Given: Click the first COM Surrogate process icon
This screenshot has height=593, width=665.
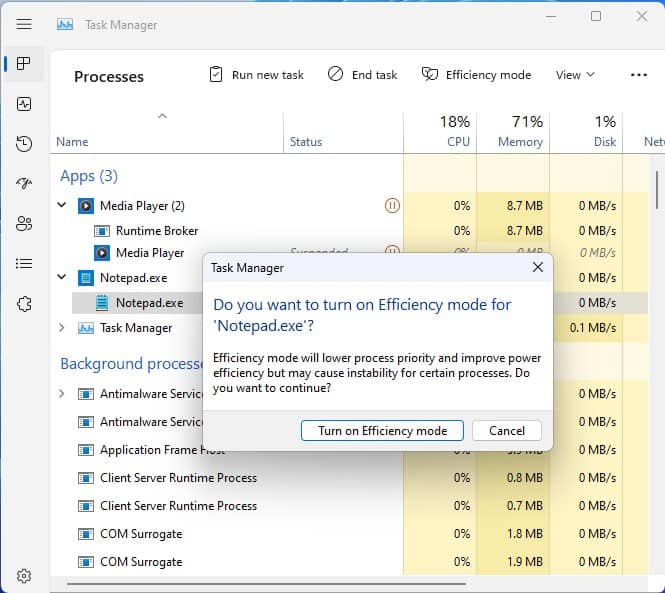Looking at the screenshot, I should [86, 534].
